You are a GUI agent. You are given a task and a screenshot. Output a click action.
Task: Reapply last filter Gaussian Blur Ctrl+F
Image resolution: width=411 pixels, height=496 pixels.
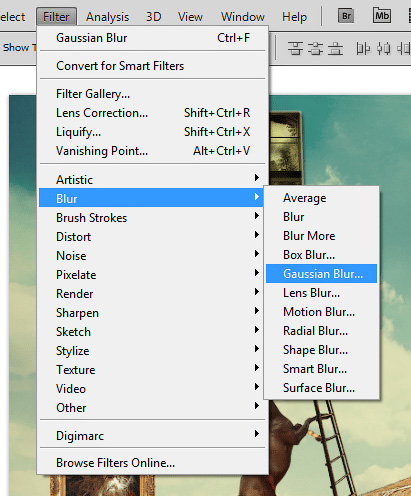click(x=151, y=38)
